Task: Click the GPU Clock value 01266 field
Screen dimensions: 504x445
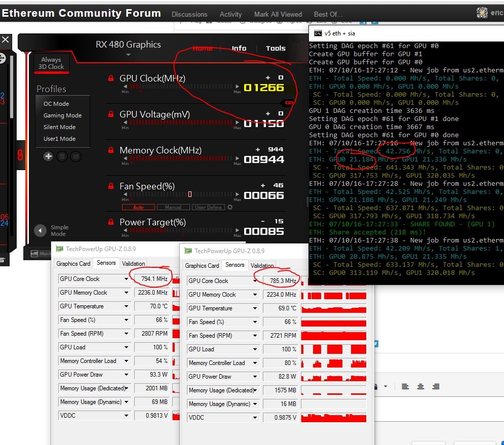Action: pos(264,88)
